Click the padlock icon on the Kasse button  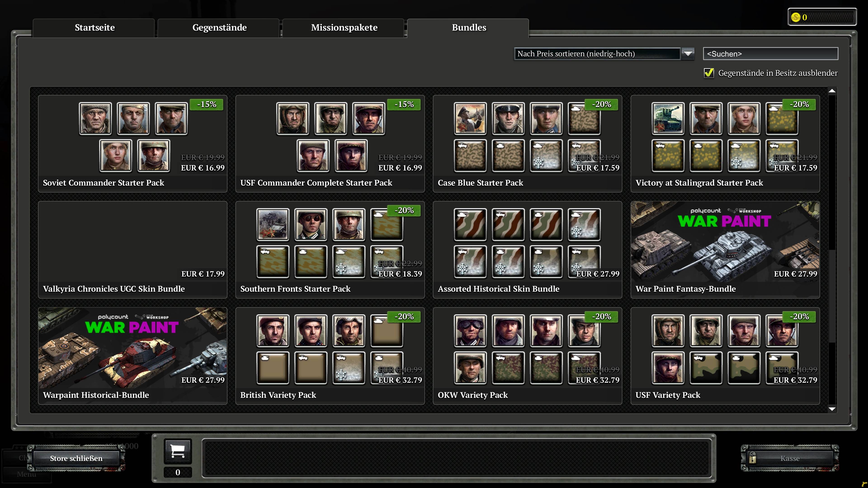pyautogui.click(x=752, y=458)
